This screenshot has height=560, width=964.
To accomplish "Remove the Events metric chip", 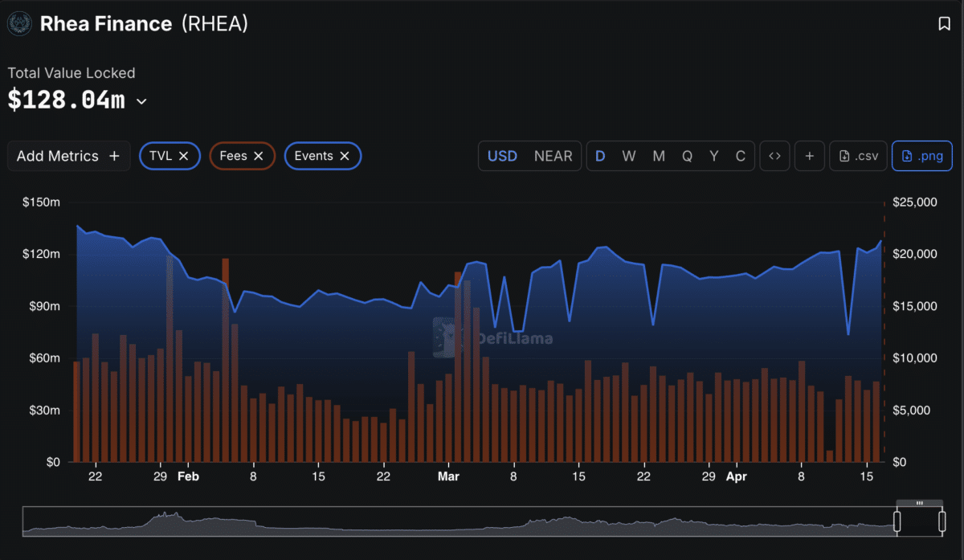I will point(345,156).
